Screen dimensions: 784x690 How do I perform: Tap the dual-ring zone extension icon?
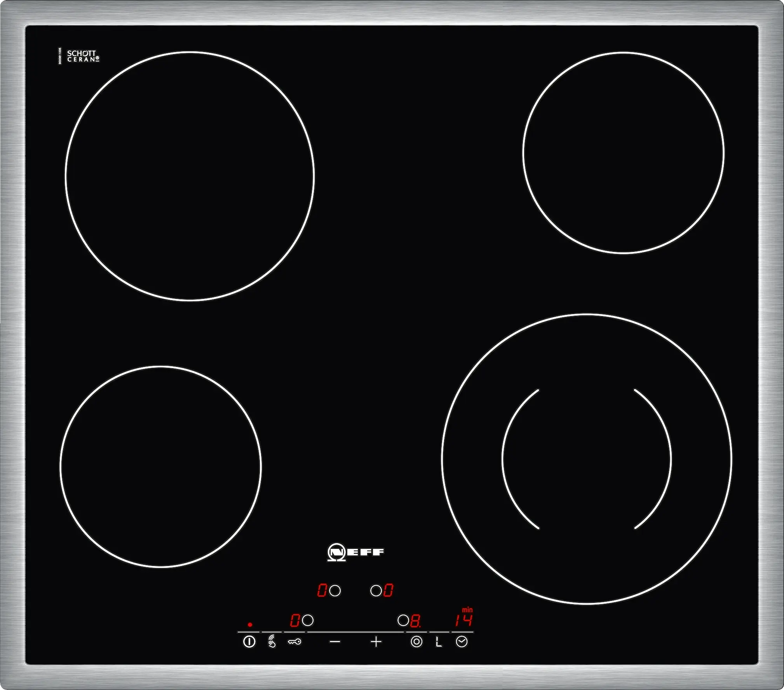(x=416, y=641)
